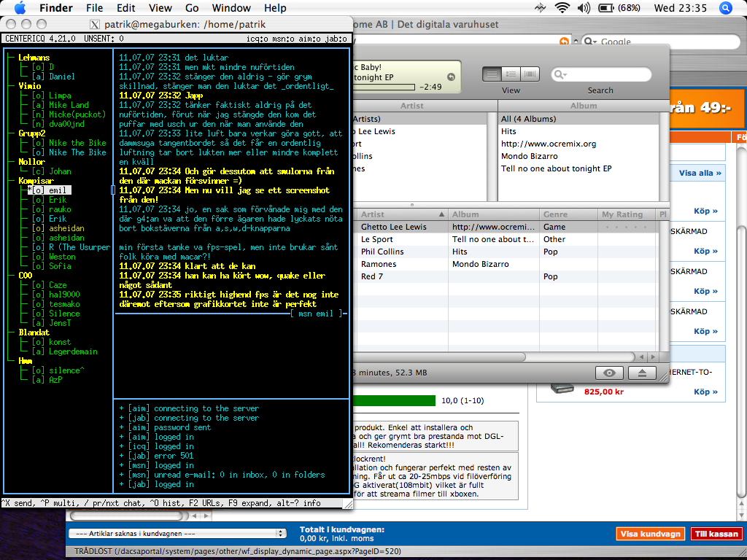Switch iTunes to Cover Flow view
The image size is (747, 560).
pos(530,74)
